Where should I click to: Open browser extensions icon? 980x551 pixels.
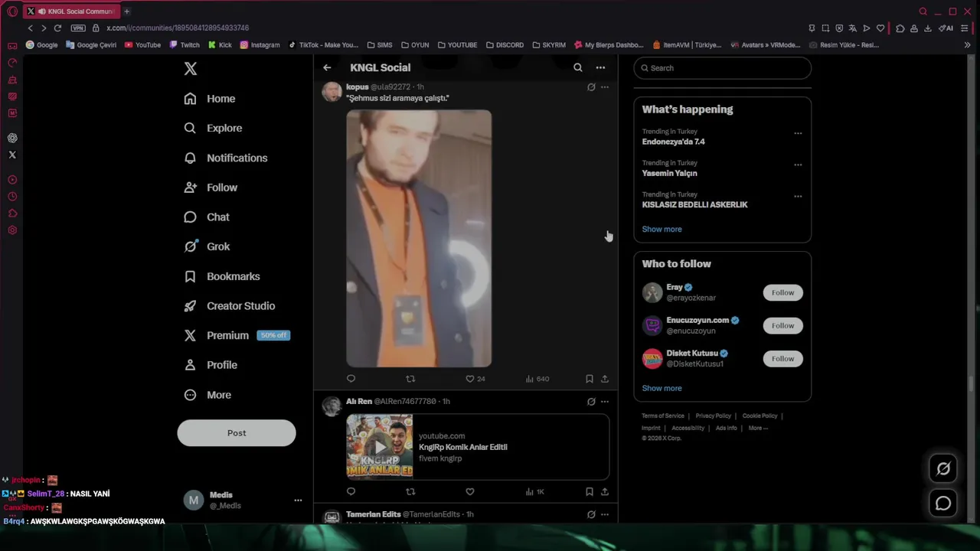(900, 28)
